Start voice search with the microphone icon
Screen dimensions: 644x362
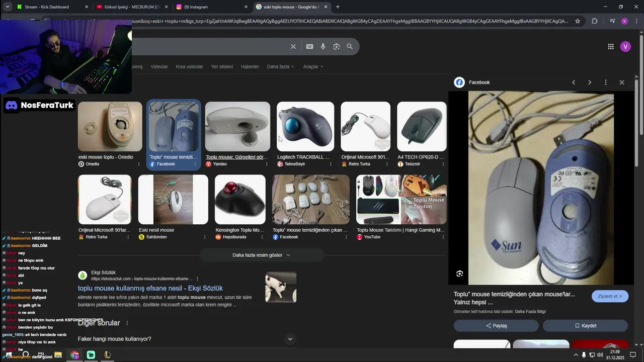click(323, 47)
